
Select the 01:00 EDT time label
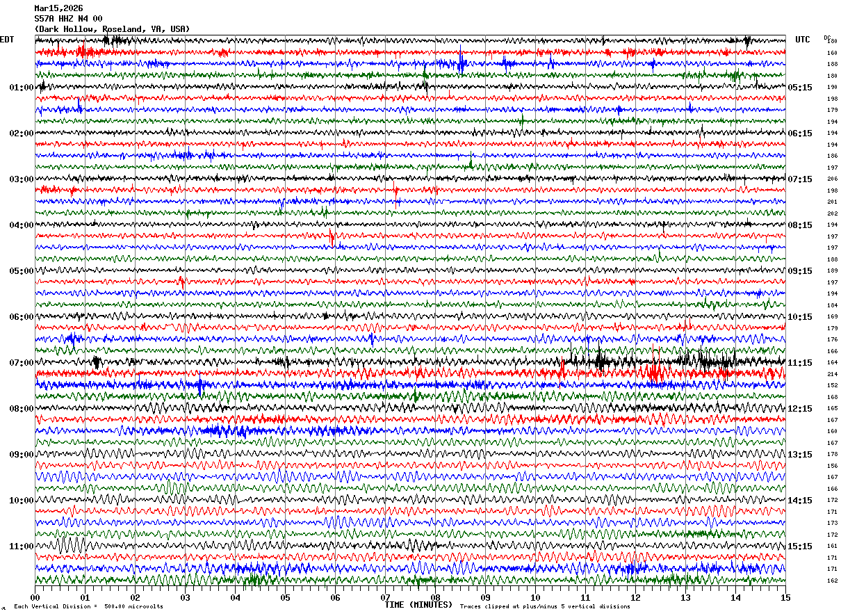(x=22, y=88)
